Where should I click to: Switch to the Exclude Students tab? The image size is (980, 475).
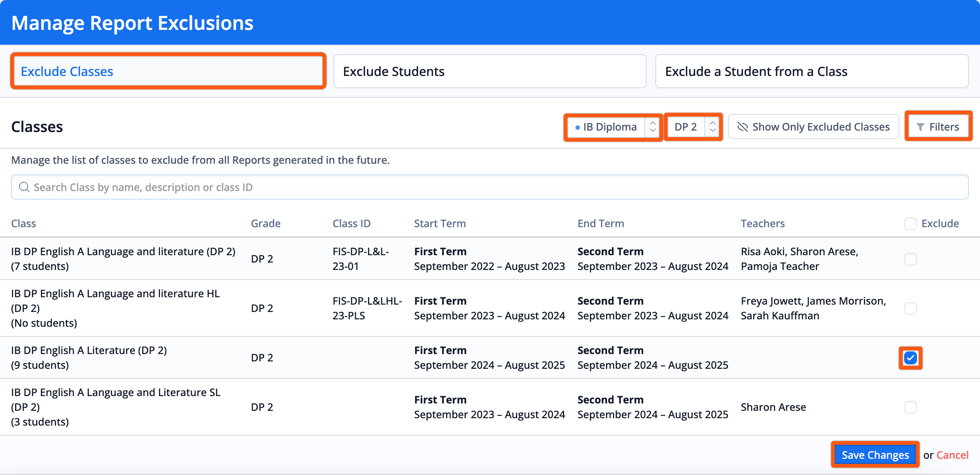point(490,71)
